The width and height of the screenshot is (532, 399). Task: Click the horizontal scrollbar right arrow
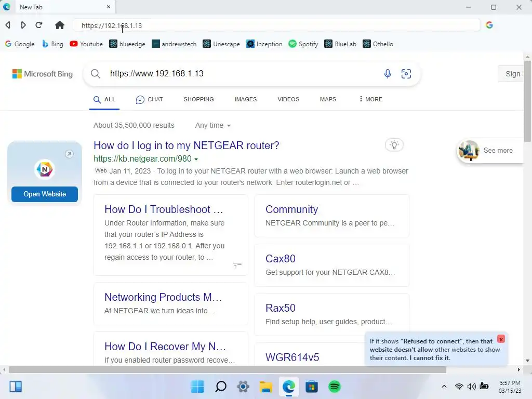point(519,369)
